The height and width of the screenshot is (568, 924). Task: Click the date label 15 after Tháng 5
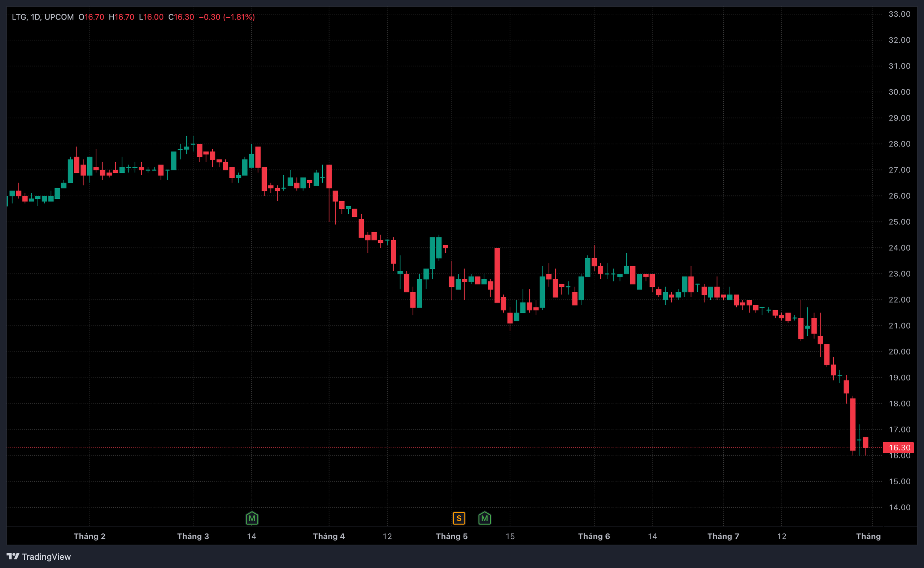(510, 536)
